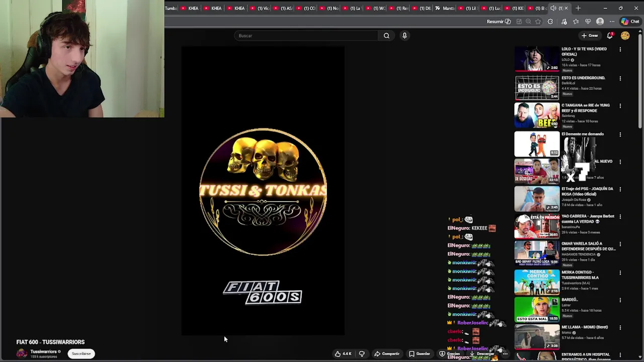644x362 pixels.
Task: Mute the playing tab speaker icon
Action: pyautogui.click(x=553, y=8)
